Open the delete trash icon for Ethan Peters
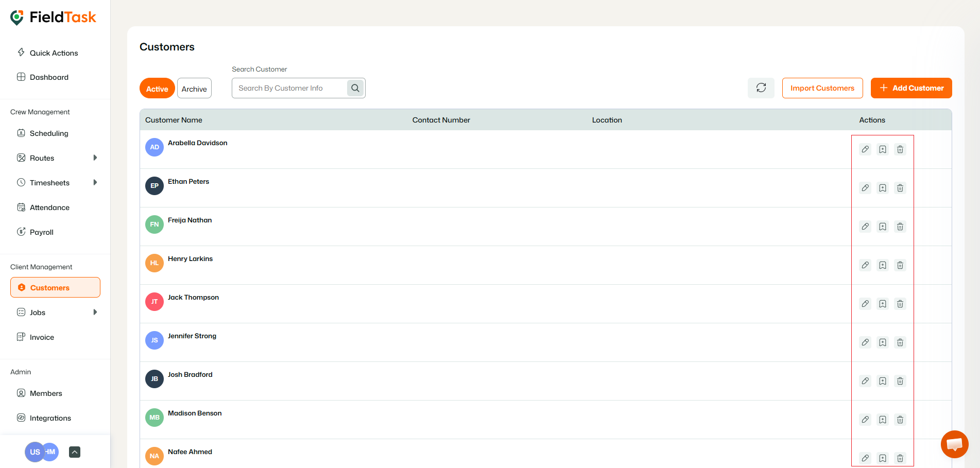This screenshot has width=980, height=468. (x=900, y=187)
